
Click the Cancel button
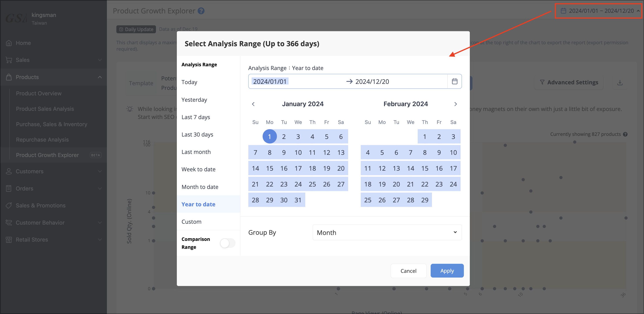(408, 271)
